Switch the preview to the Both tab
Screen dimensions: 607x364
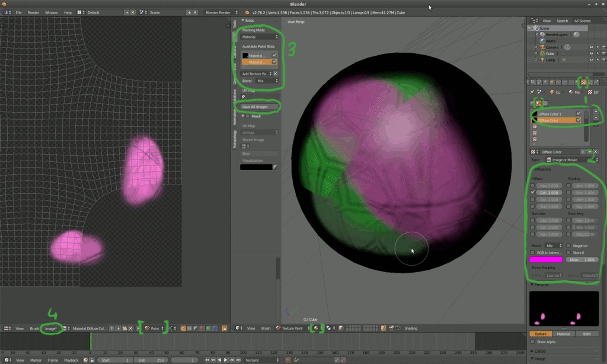pos(587,334)
